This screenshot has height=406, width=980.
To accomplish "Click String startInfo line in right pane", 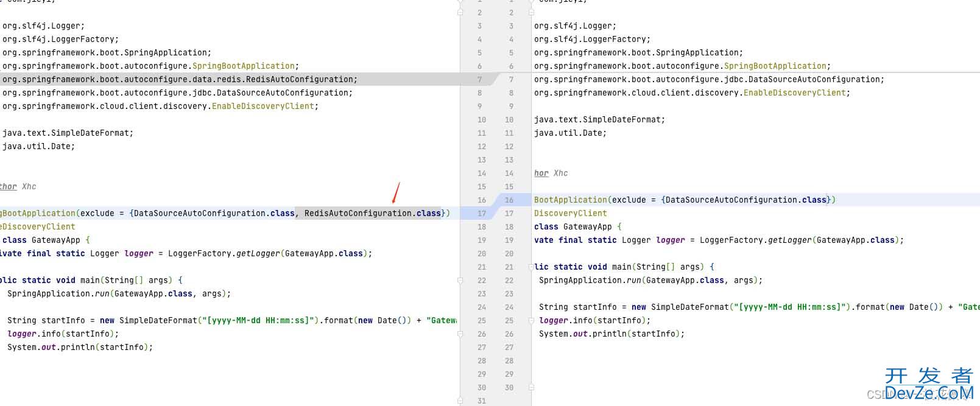I will (759, 307).
